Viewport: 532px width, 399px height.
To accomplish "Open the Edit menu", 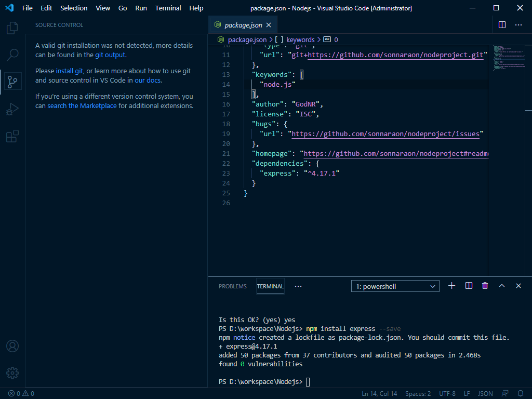I will 46,8.
